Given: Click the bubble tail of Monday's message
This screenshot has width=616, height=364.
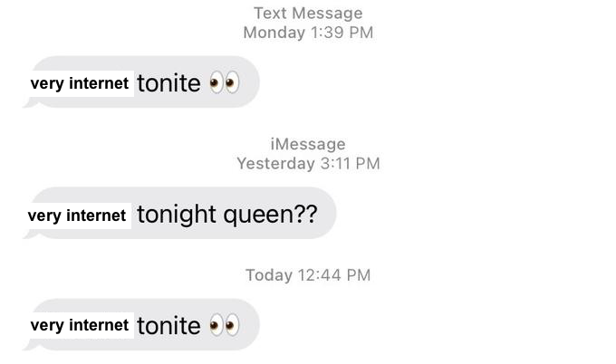Looking at the screenshot, I should [x=29, y=103].
